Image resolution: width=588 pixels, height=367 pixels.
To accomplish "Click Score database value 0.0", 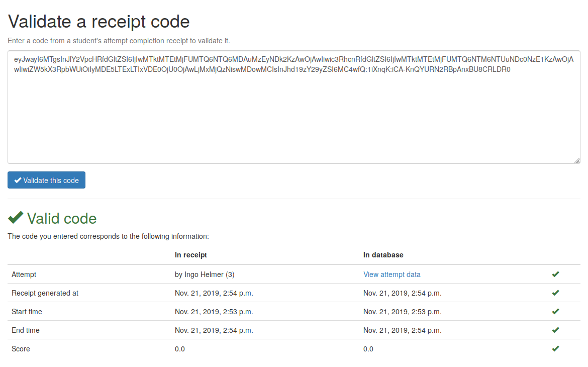I will click(x=368, y=349).
